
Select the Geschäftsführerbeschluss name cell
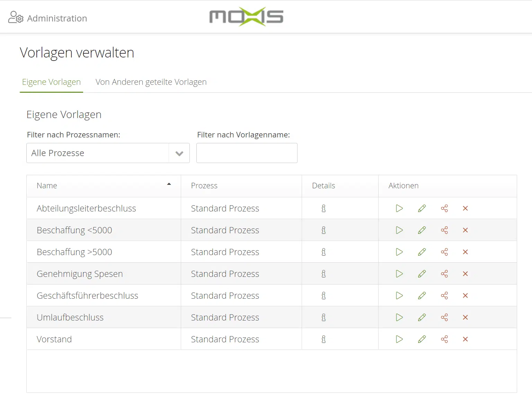(104, 296)
